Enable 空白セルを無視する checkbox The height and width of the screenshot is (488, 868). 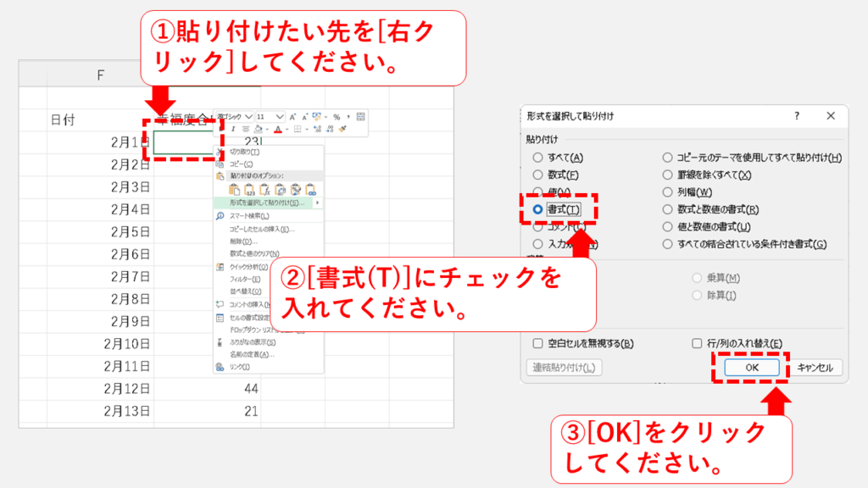coord(537,343)
